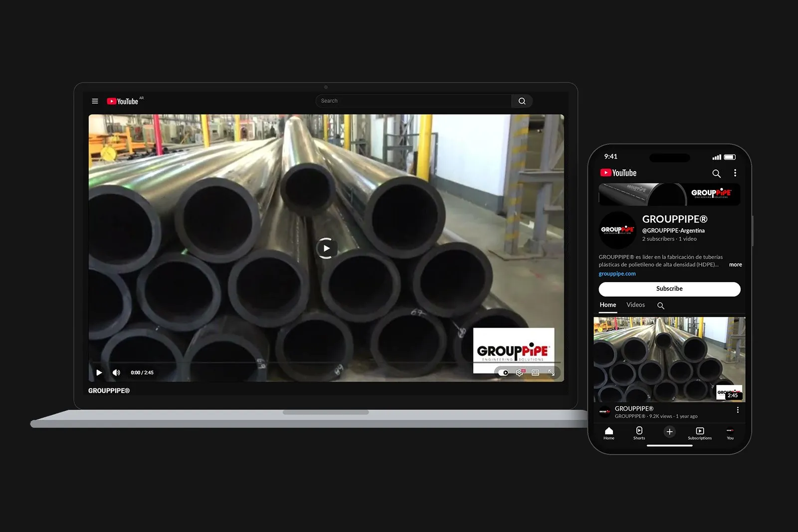Screen dimensions: 798x532
Task: Click the YouTube logo on the phone
Action: [x=618, y=173]
